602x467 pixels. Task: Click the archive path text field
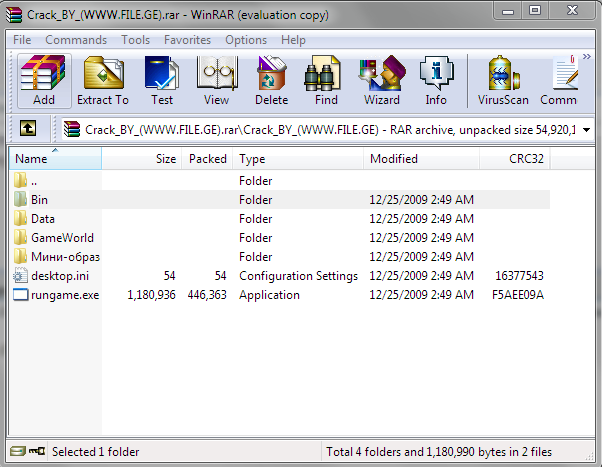330,130
